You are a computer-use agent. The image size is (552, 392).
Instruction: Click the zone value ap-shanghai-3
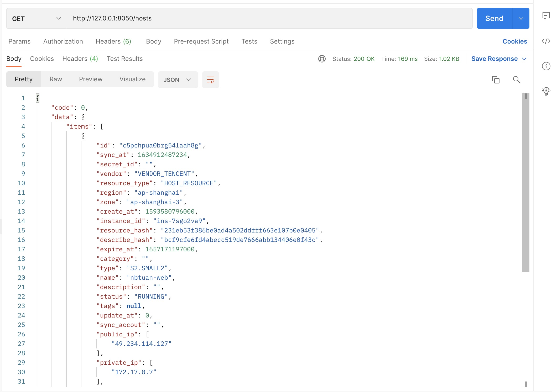[x=155, y=202]
